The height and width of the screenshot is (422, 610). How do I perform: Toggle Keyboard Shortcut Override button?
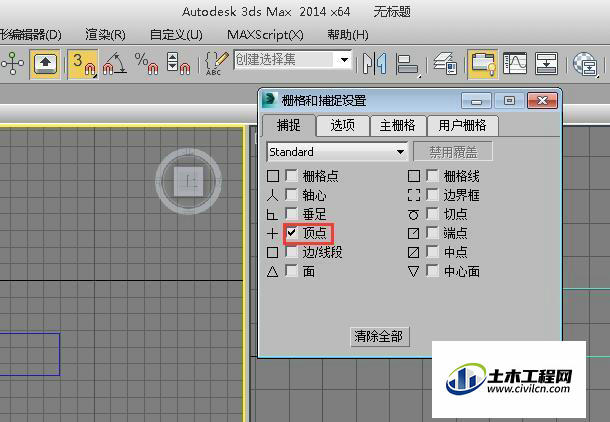[45, 64]
